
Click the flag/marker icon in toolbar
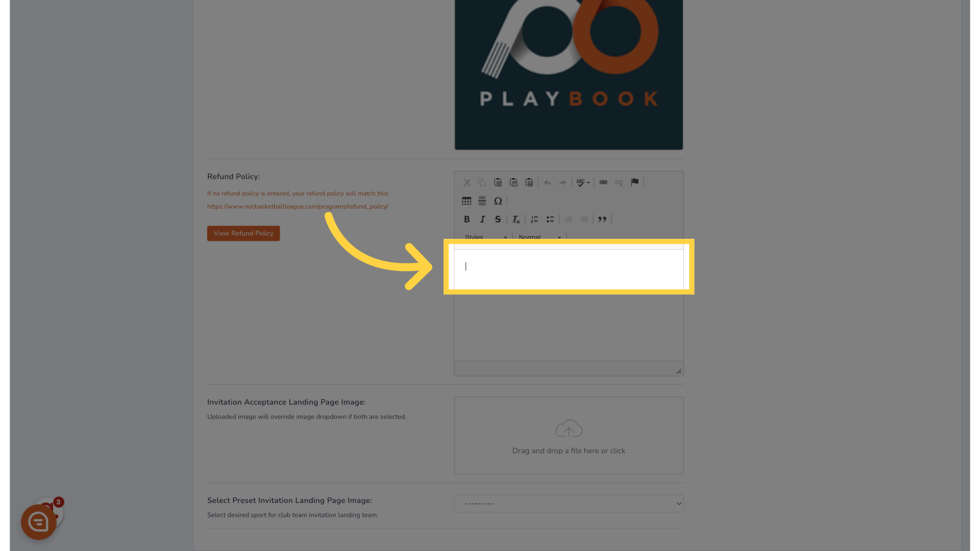pyautogui.click(x=635, y=182)
